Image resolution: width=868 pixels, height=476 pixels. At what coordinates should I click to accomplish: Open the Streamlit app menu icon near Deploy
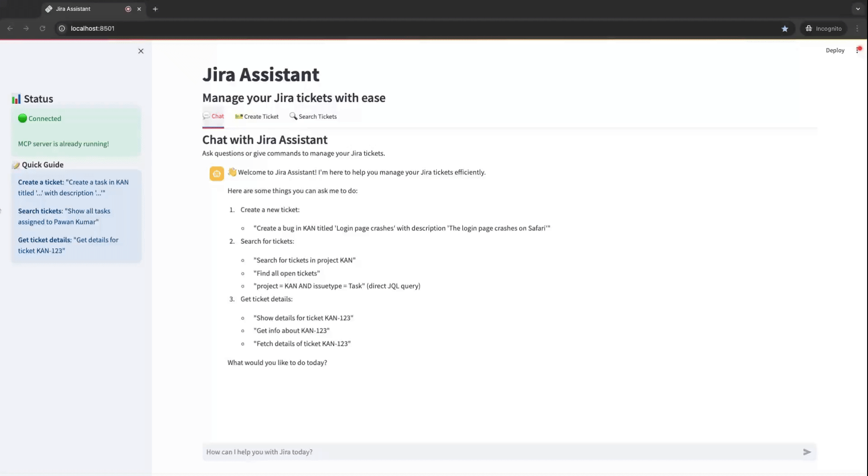click(x=859, y=50)
